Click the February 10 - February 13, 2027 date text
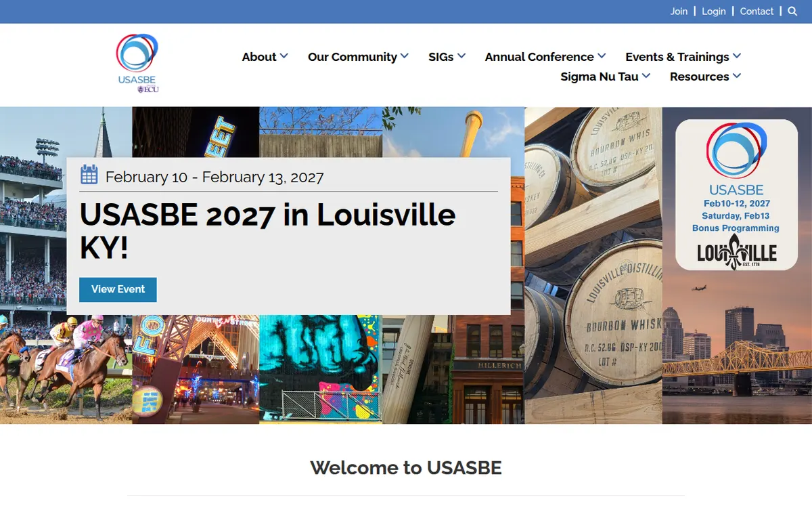 [215, 177]
